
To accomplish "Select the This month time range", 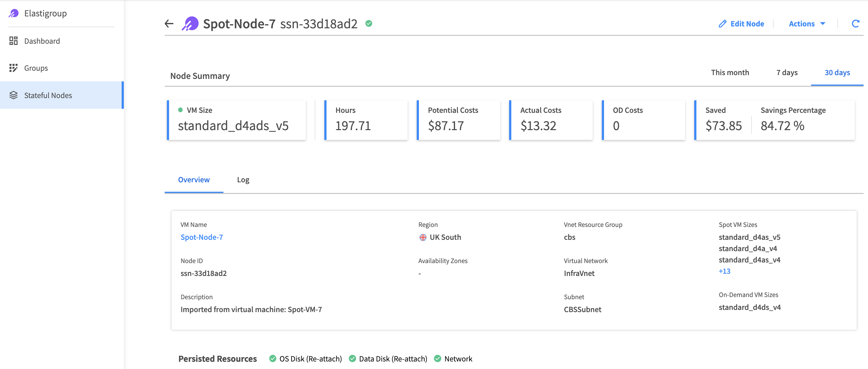I will 729,73.
